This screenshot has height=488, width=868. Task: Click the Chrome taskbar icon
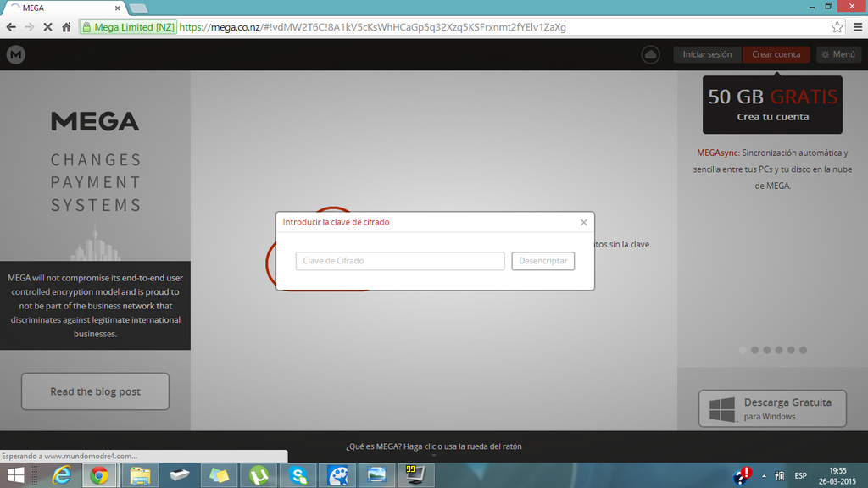100,475
